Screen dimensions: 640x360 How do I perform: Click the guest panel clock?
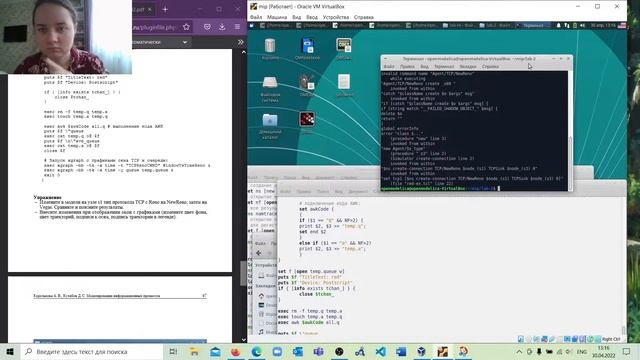click(603, 25)
